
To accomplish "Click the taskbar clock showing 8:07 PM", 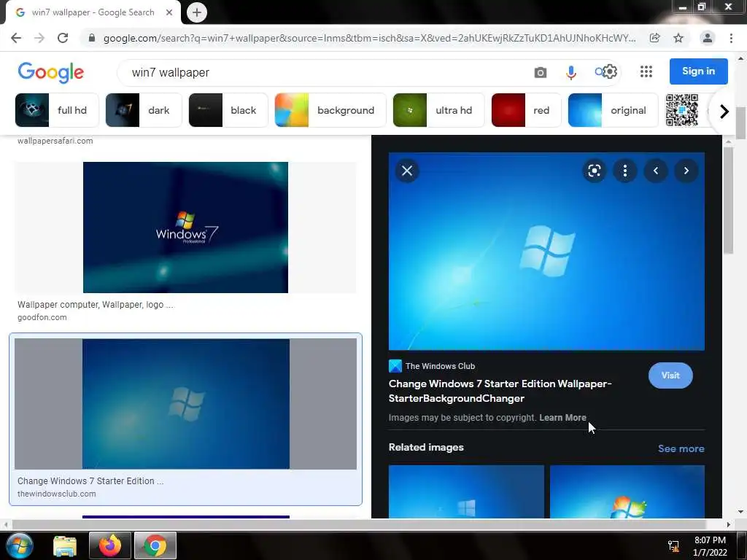I will [710, 545].
